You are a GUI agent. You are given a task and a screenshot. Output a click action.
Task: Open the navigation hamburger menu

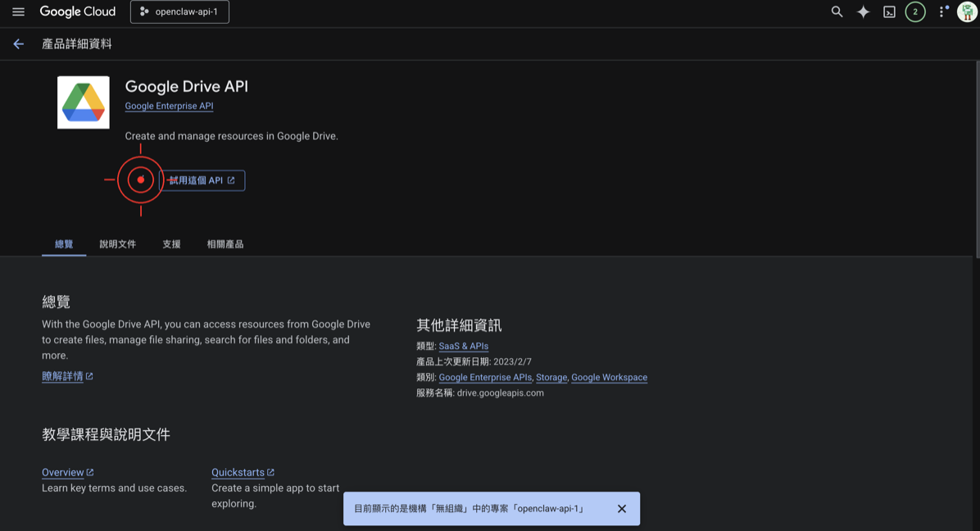[x=19, y=11]
